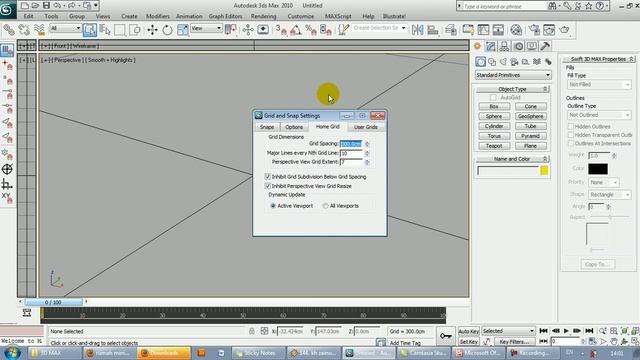Open the key mode Selected dropdown
640x360 pixels.
508,331
